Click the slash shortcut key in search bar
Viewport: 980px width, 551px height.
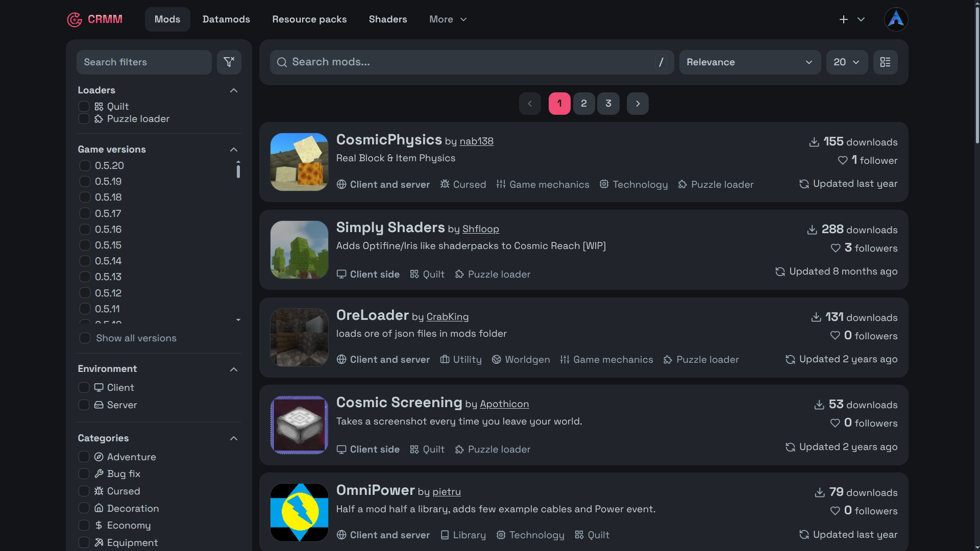tap(661, 62)
